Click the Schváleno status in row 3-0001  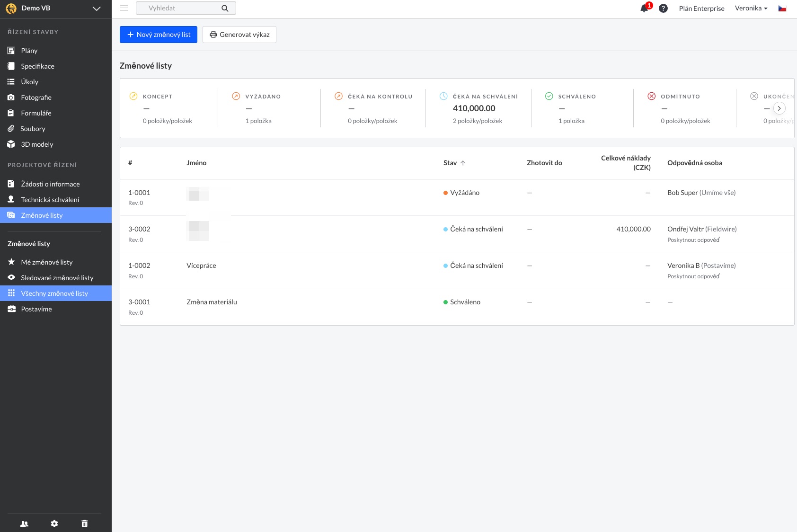[x=462, y=302]
